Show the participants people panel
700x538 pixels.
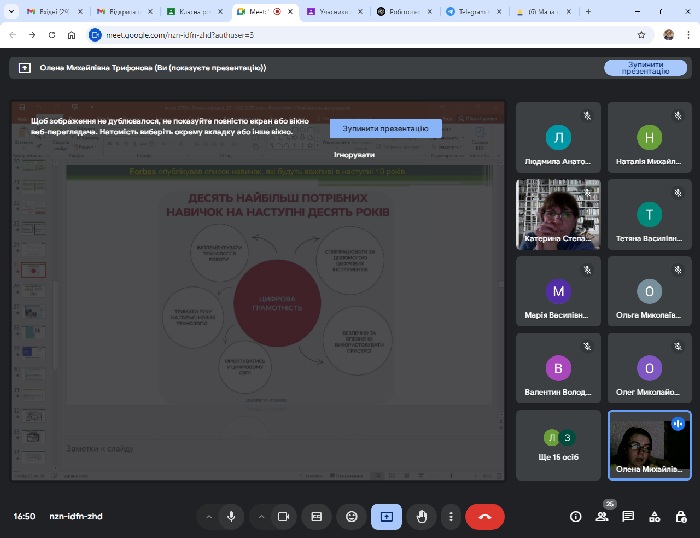coord(602,516)
